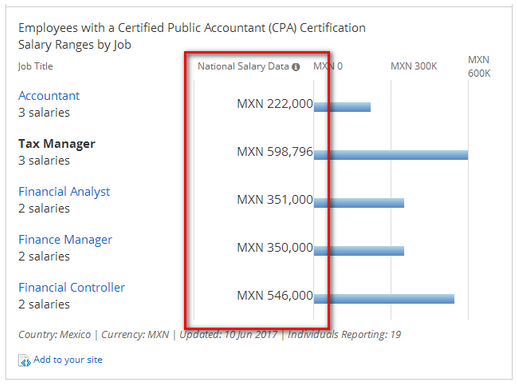Viewport: 517px width, 386px height.
Task: Open the Financial Controller job link
Action: [x=72, y=288]
